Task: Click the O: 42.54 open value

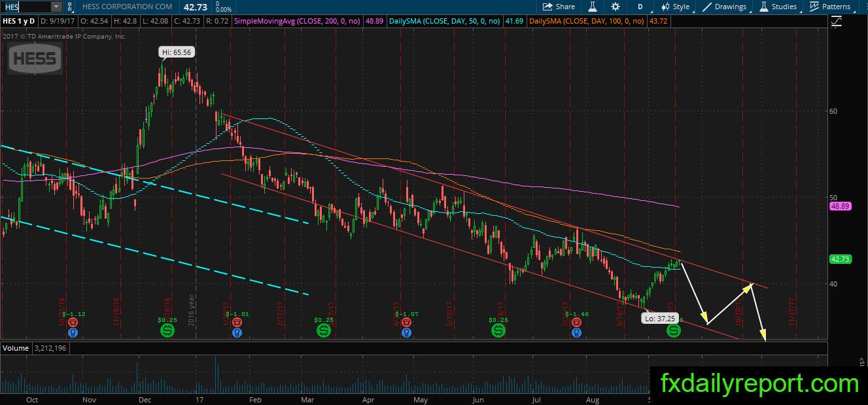Action: click(x=95, y=22)
